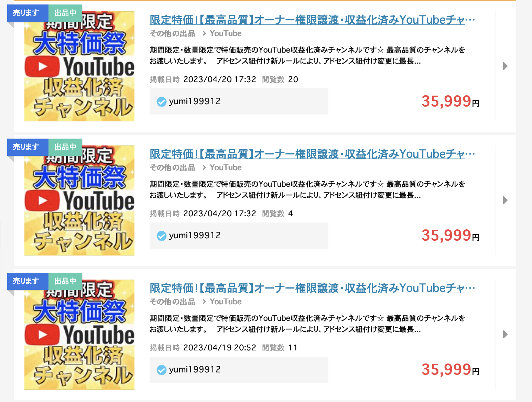This screenshot has height=402, width=532.
Task: Open first listing via right arrow icon
Action: tap(505, 66)
